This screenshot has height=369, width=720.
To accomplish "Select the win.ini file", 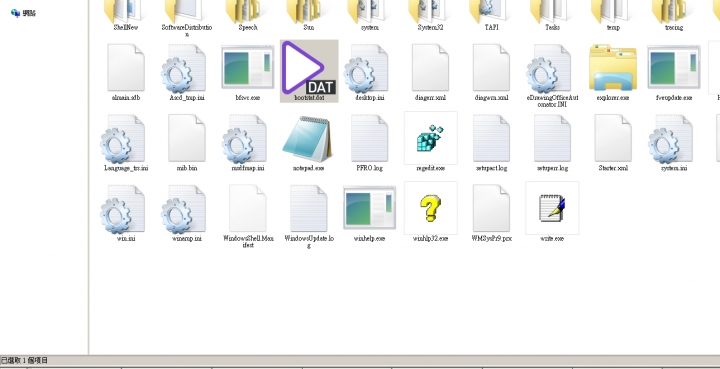I will pos(123,209).
